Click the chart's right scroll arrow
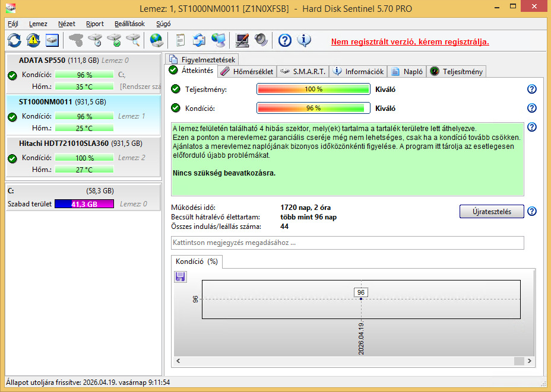This screenshot has height=392, width=551. (529, 361)
